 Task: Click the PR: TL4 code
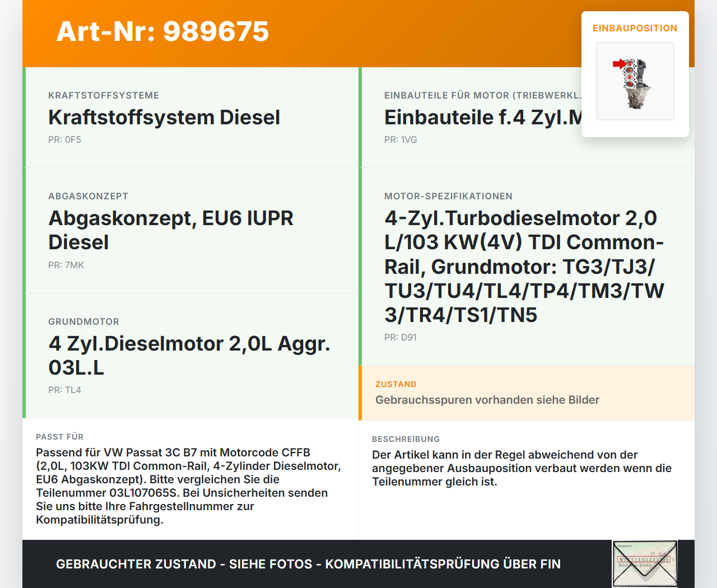[x=64, y=390]
